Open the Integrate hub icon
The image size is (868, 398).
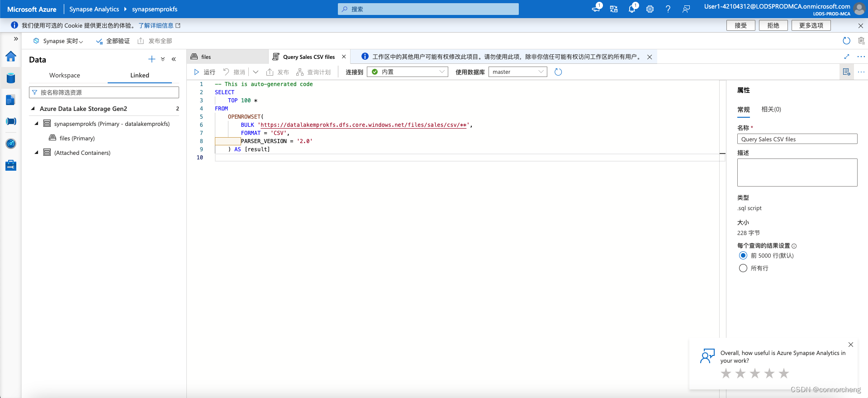[x=11, y=121]
